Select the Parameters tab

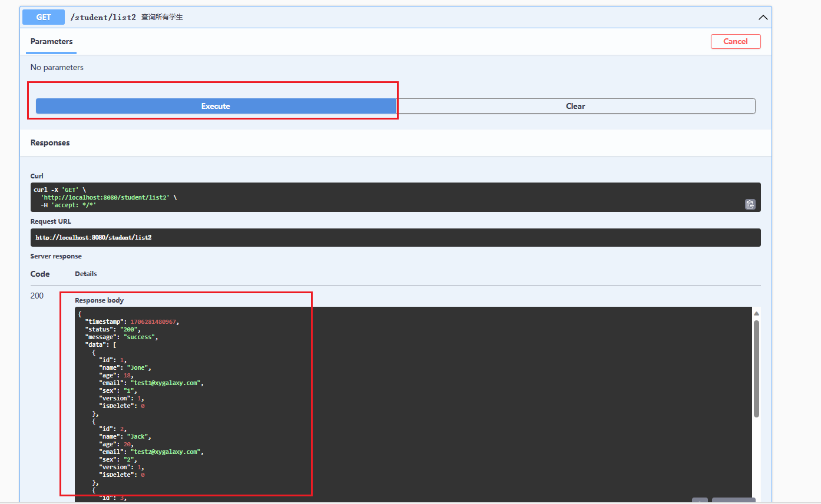click(52, 41)
